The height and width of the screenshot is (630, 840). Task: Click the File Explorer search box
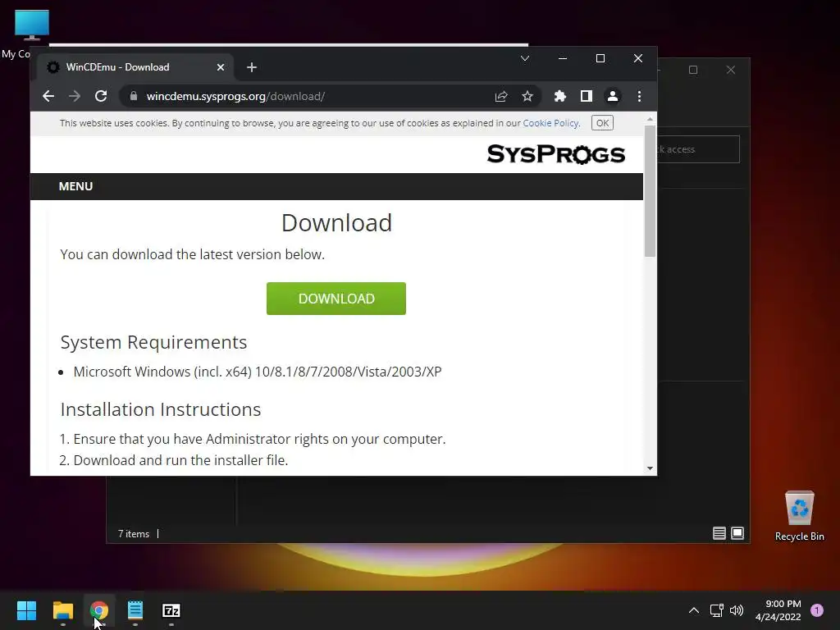699,149
